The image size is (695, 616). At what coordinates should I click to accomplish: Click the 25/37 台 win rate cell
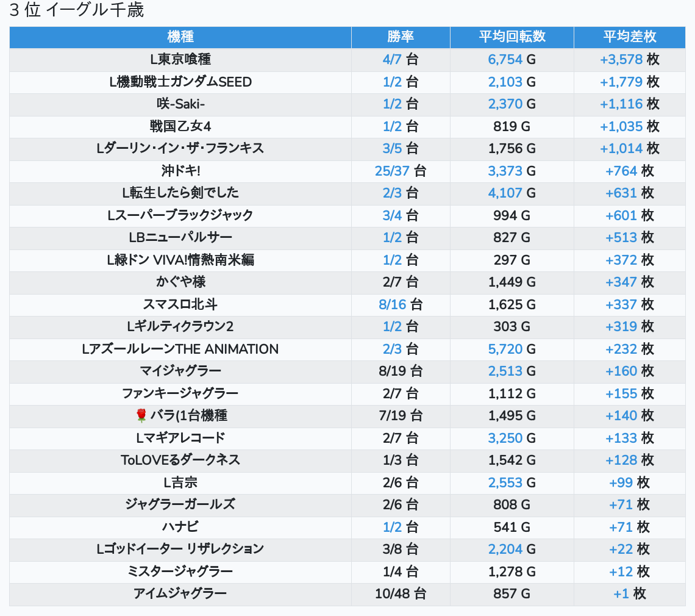pos(401,171)
